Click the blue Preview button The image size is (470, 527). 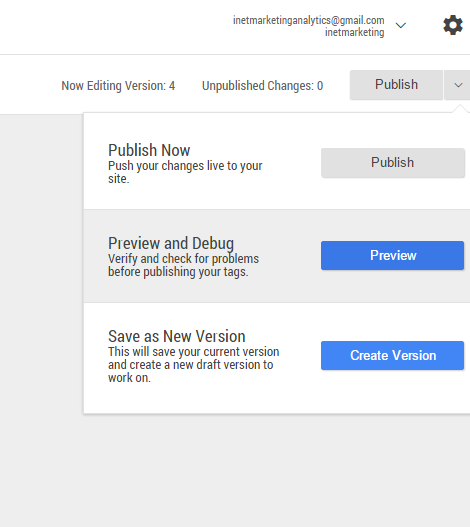click(x=393, y=255)
